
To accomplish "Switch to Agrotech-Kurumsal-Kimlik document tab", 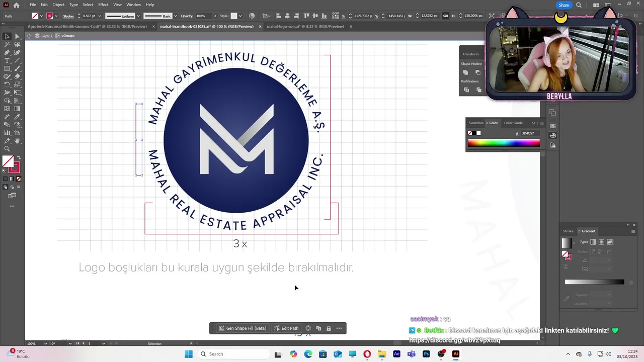I will point(87,26).
